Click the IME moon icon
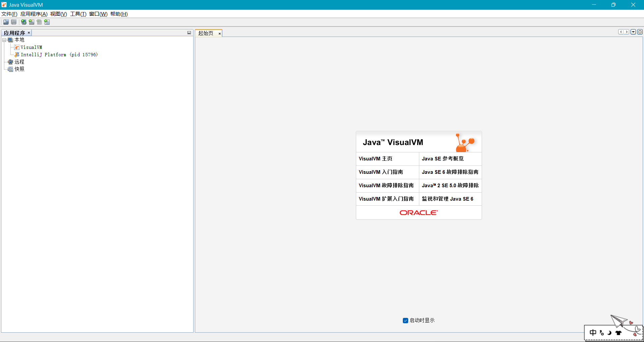Viewport: 644px width, 342px height. tap(609, 333)
